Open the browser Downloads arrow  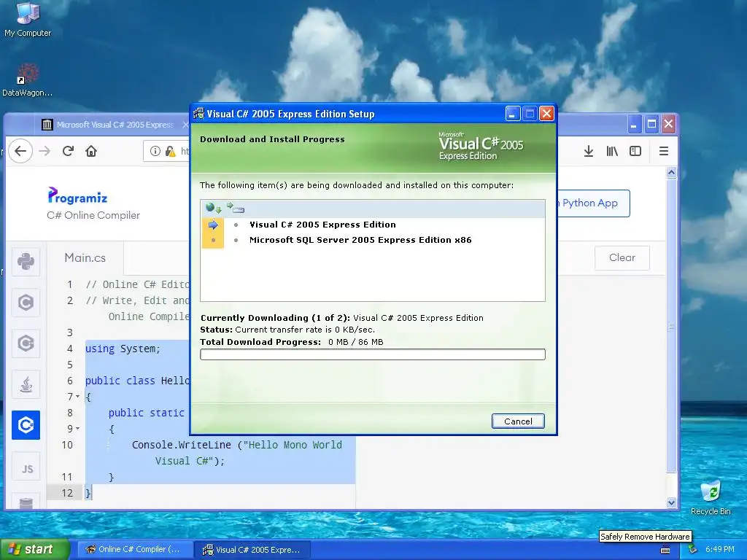(x=589, y=151)
